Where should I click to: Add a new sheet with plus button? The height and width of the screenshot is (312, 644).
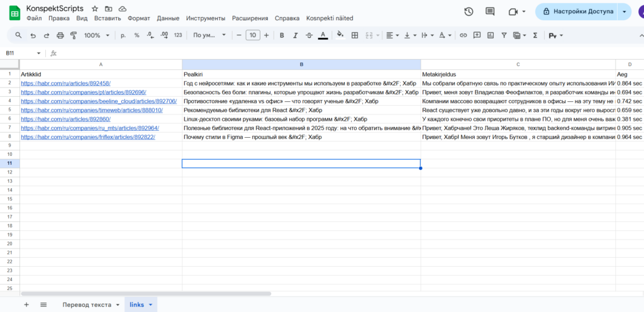click(26, 304)
